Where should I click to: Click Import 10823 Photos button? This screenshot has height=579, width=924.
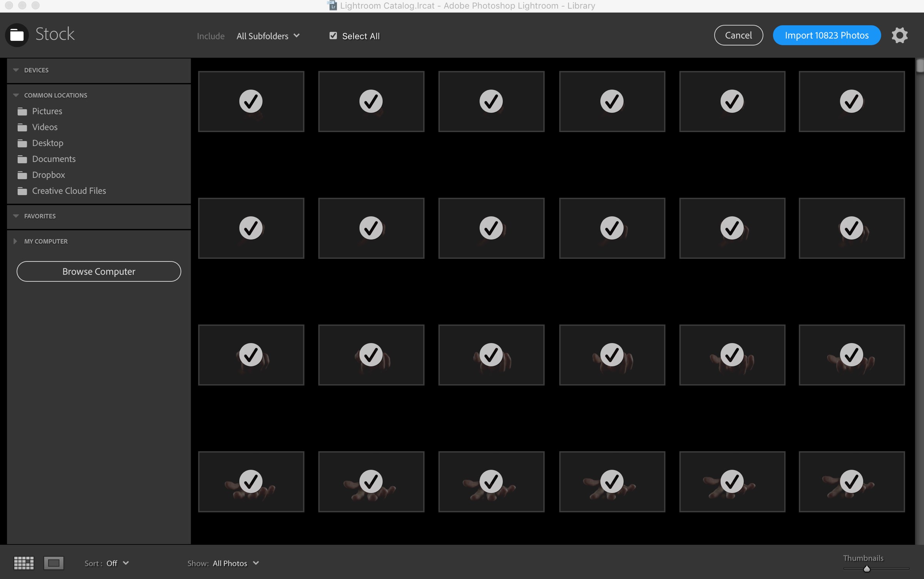[x=827, y=35]
